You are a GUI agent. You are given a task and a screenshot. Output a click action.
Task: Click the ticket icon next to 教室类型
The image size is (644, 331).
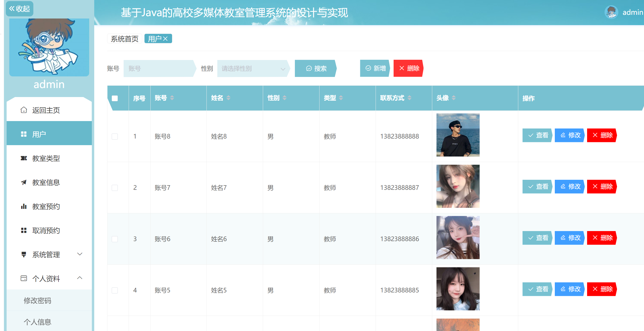click(x=24, y=158)
